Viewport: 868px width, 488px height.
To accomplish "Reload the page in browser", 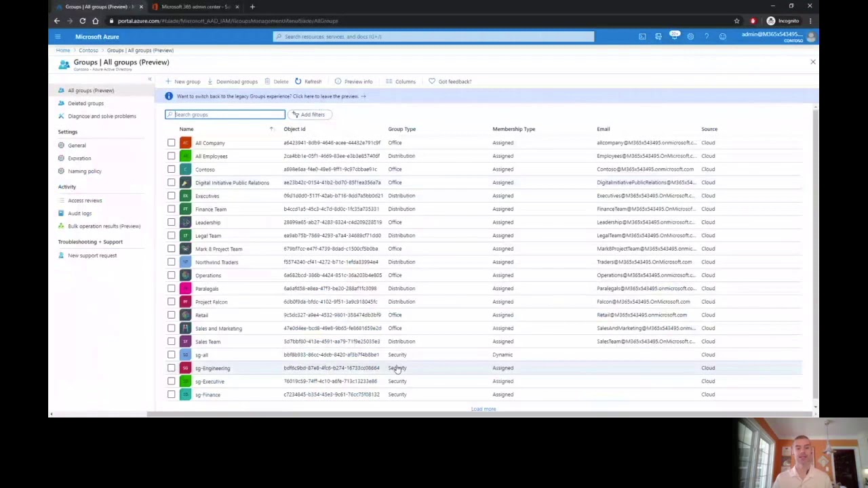I will [82, 21].
